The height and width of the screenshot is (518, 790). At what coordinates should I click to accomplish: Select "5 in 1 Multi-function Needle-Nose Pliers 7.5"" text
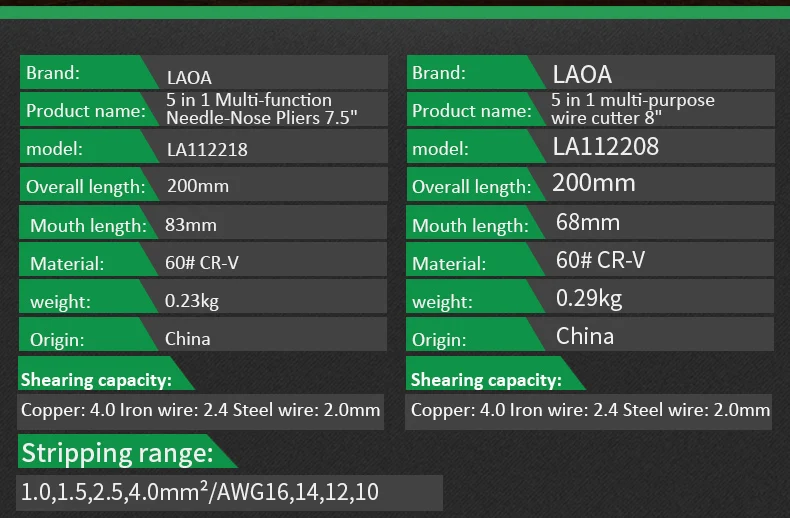tap(261, 109)
